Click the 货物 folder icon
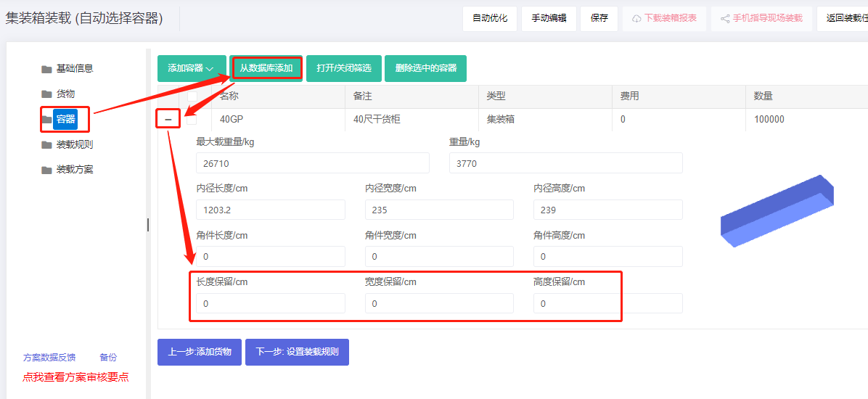The height and width of the screenshot is (399, 868). coord(46,94)
